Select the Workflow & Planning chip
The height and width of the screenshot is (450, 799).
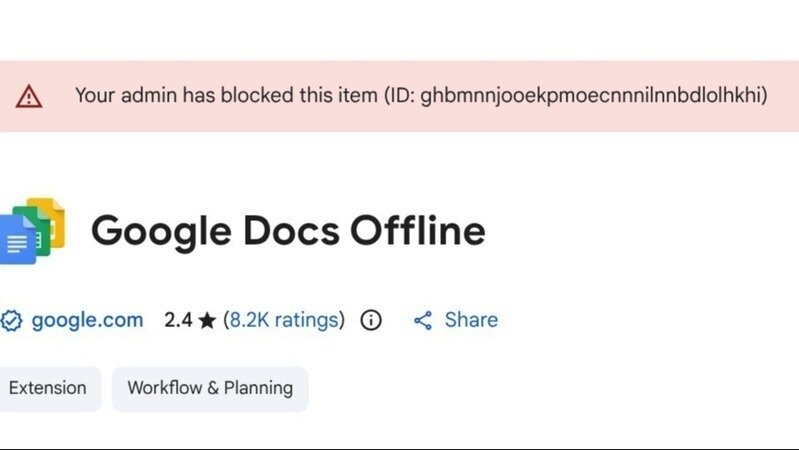(x=210, y=388)
